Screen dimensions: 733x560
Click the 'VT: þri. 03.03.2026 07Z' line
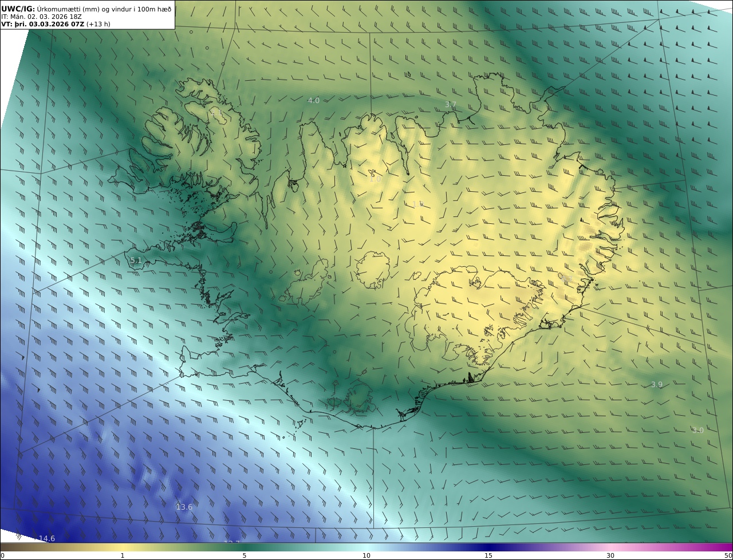tap(56, 24)
